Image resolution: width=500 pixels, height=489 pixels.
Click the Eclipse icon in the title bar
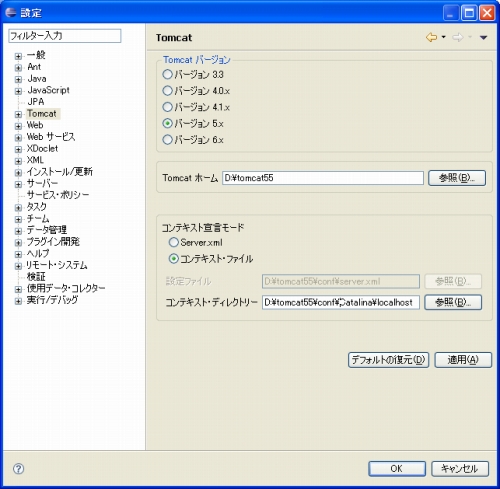(x=11, y=12)
